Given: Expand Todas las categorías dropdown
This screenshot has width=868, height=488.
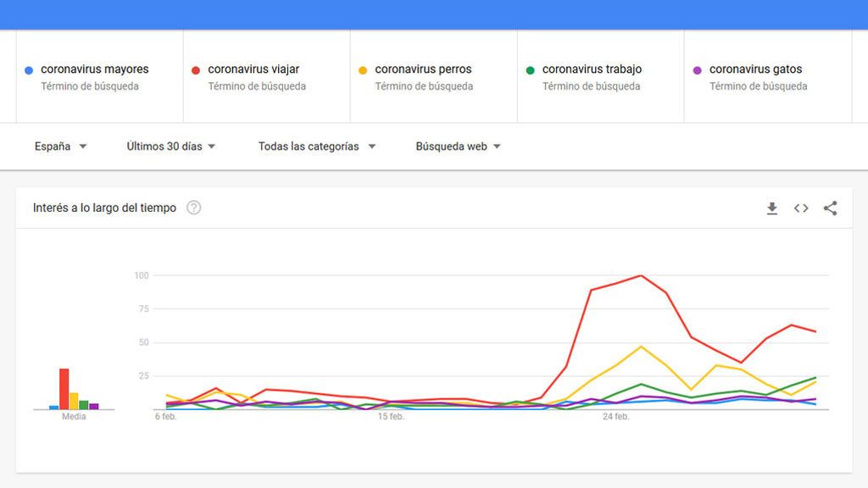Looking at the screenshot, I should 317,146.
